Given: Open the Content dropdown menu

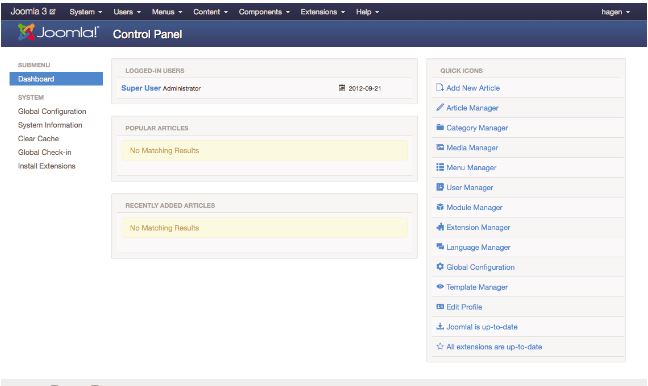Looking at the screenshot, I should 210,12.
